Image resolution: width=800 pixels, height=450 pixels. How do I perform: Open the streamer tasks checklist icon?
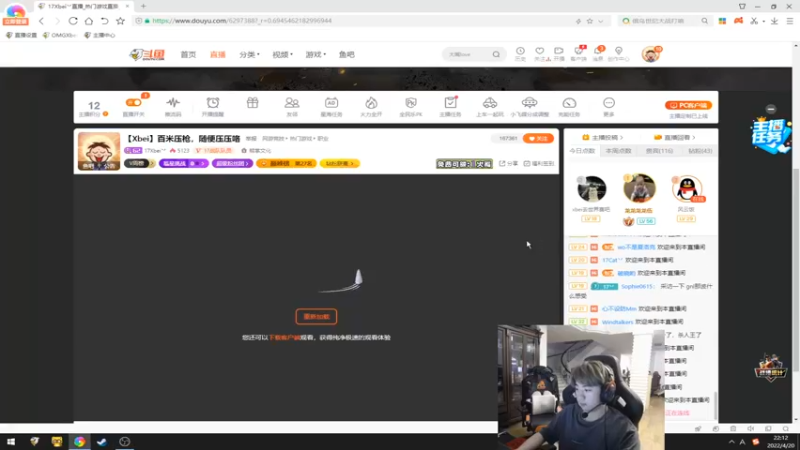point(451,103)
